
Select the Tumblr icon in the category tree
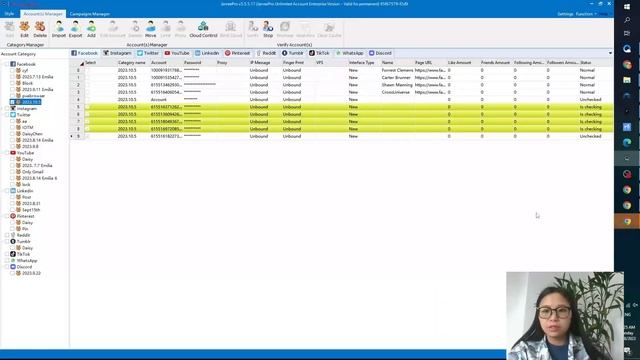13,241
